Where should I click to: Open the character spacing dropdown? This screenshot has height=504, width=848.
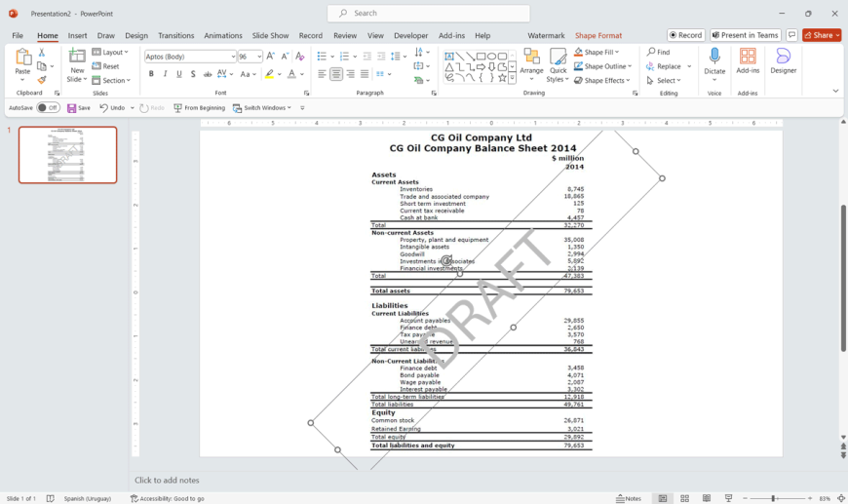pos(225,74)
